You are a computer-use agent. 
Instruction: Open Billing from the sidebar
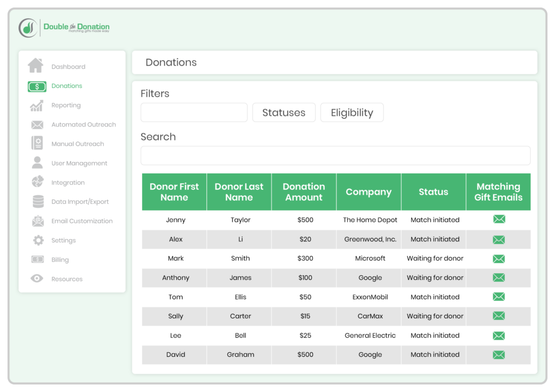60,260
